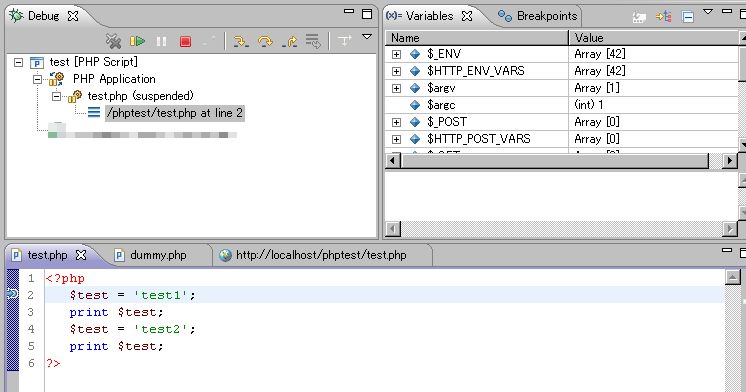Select /phptest/test.php at line 2 stack frame
746x392 pixels.
[175, 113]
